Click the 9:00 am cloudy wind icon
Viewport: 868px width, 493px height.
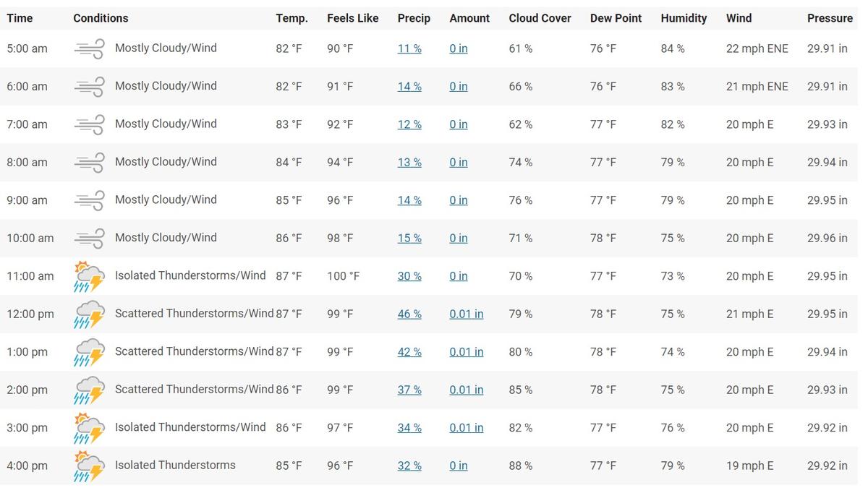click(x=89, y=200)
